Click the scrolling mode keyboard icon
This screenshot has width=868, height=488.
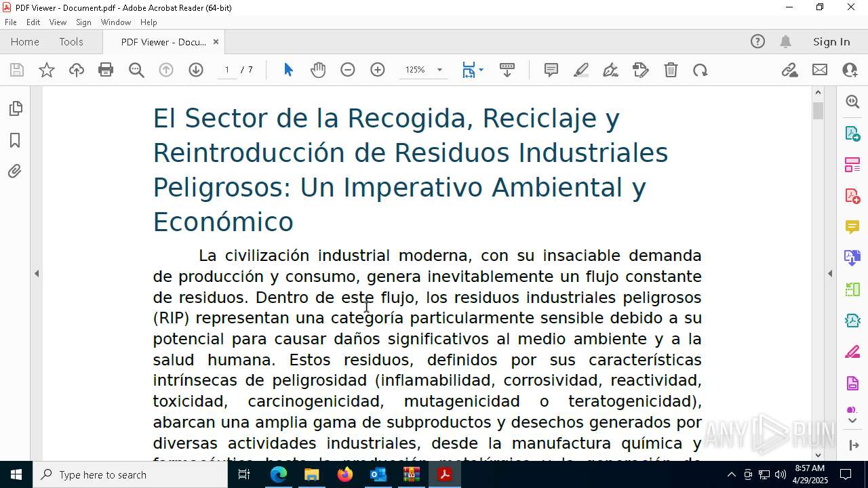pos(507,70)
